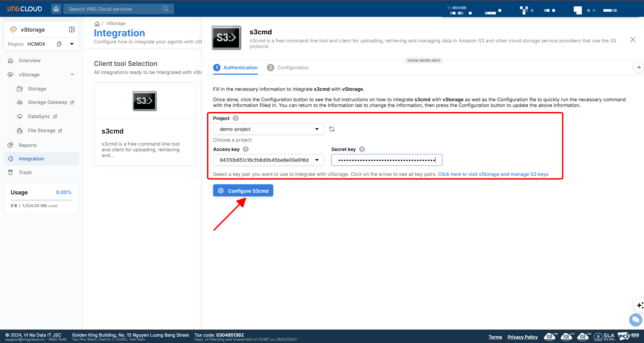Collapse sidebar using vStorage panel icon
644x343 pixels.
point(72,30)
